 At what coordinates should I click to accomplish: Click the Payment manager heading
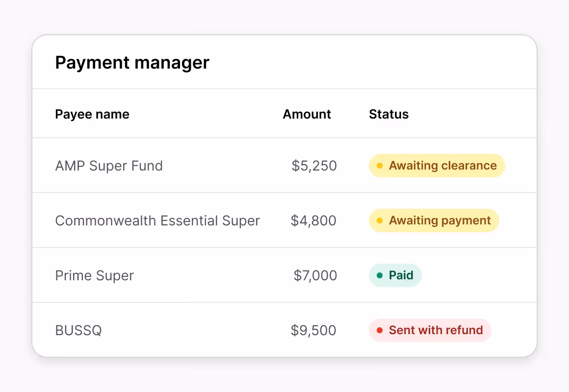point(132,63)
